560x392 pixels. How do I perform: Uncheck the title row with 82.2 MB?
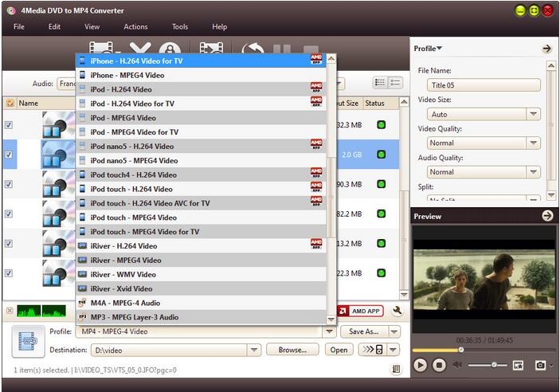[9, 214]
